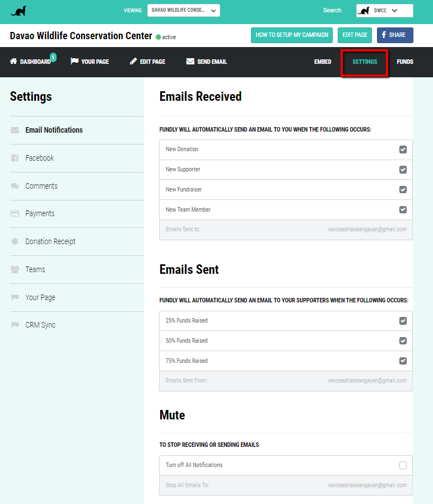Click the Dashboard notification badge showing 1

(53, 57)
